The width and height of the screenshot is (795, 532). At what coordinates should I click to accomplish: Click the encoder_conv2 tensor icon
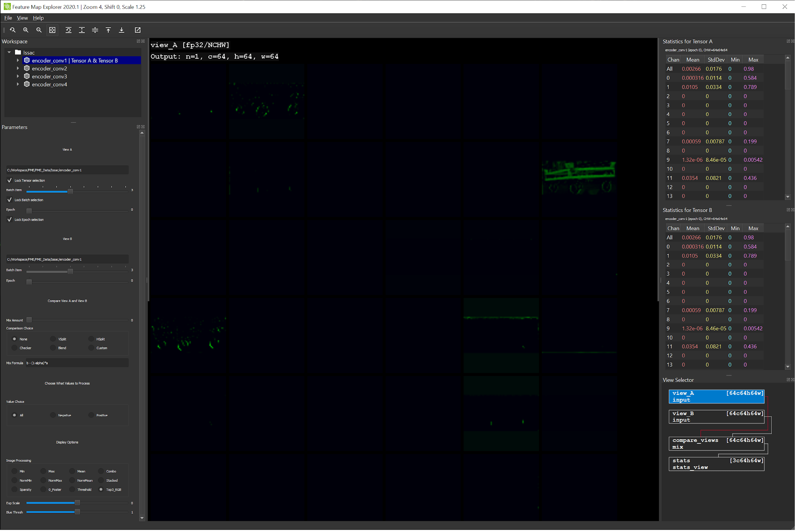point(27,68)
